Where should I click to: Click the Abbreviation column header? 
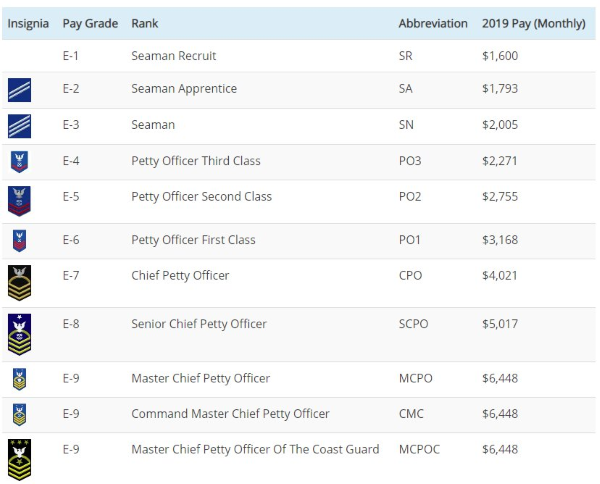[x=432, y=23]
